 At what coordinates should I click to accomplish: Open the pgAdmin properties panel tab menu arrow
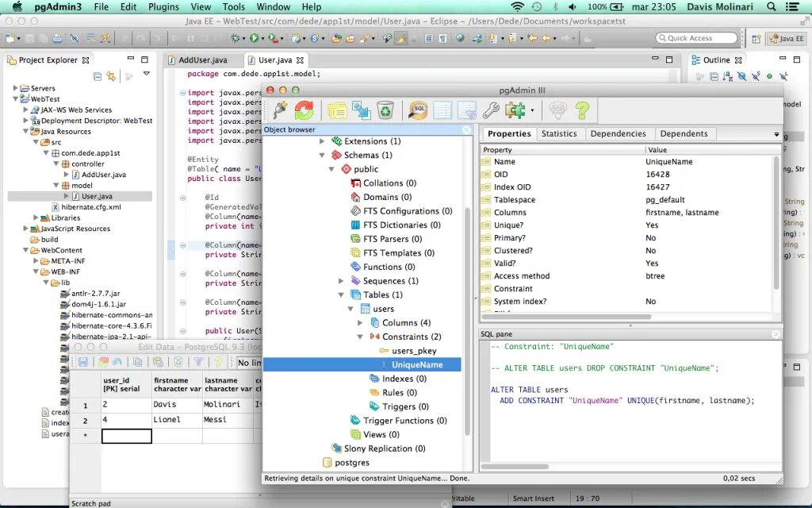776,134
